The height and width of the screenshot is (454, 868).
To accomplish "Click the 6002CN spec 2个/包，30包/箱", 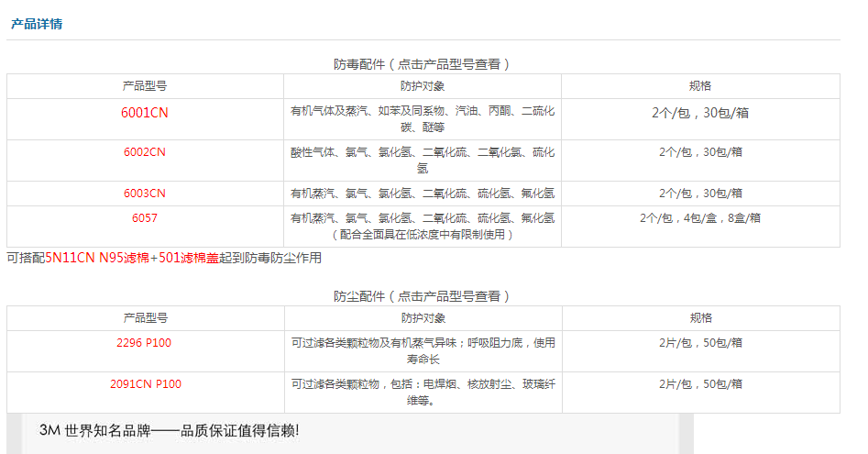I will coord(700,152).
